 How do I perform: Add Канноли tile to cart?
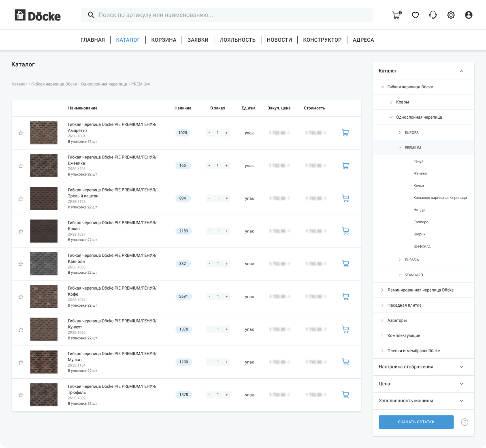[x=345, y=264]
